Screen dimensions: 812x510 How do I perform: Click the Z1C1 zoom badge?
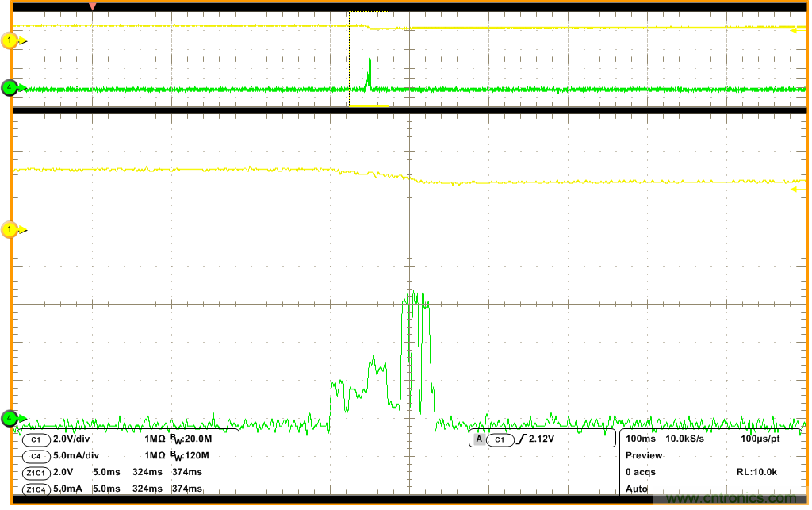point(36,473)
